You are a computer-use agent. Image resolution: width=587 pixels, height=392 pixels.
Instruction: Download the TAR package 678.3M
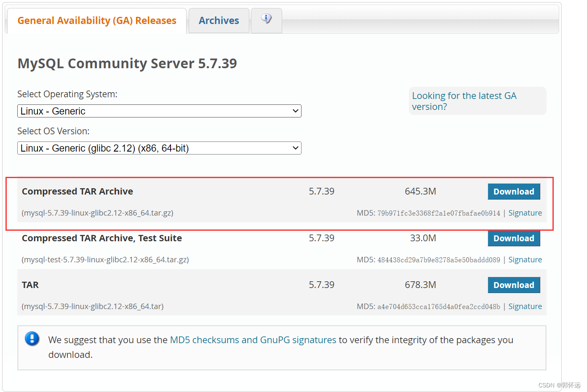[514, 285]
